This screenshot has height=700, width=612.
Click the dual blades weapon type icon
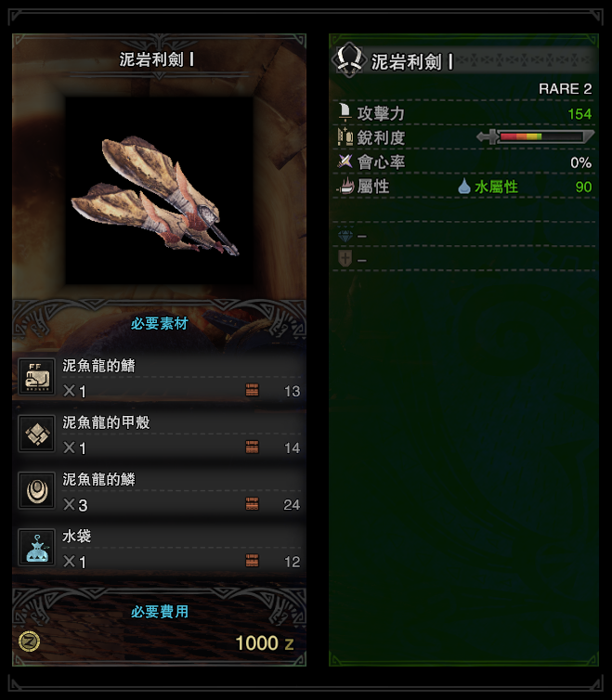tap(349, 59)
